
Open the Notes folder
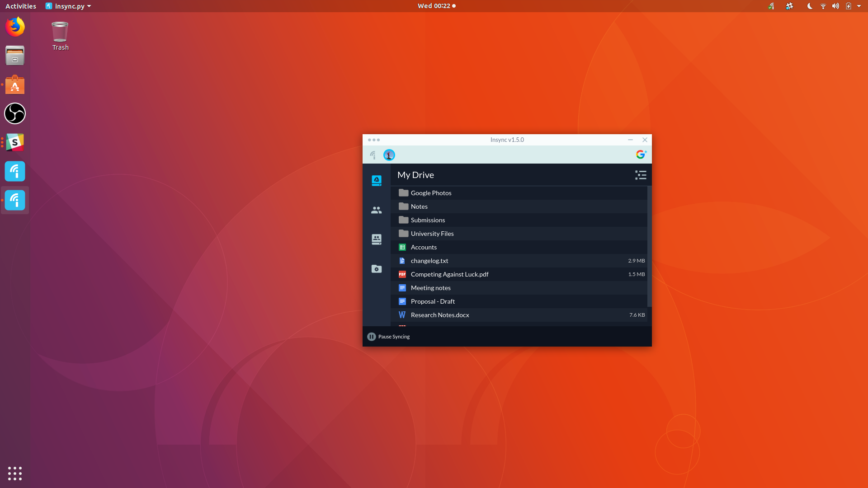[x=519, y=206]
